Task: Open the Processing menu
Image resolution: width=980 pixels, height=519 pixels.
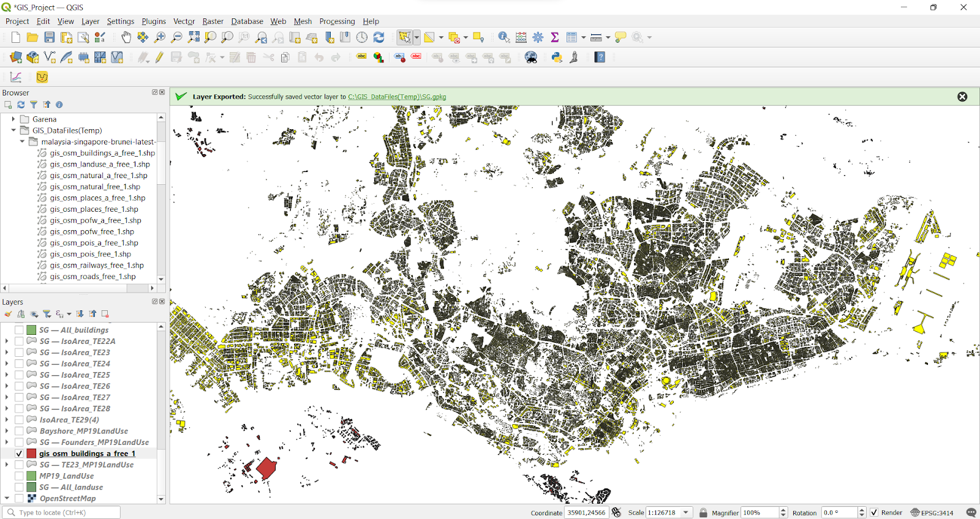Action: [x=337, y=21]
